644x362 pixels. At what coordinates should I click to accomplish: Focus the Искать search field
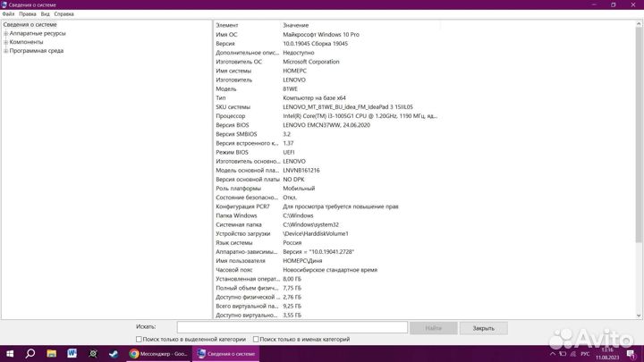[292, 327]
